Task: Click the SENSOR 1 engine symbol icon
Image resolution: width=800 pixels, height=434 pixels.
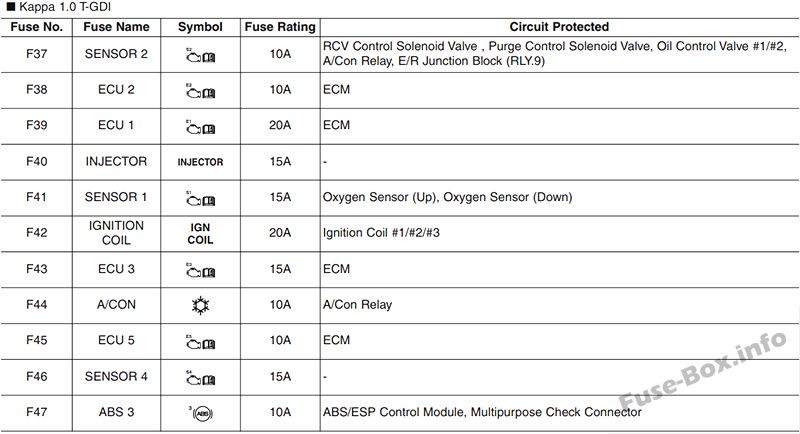Action: pyautogui.click(x=201, y=199)
